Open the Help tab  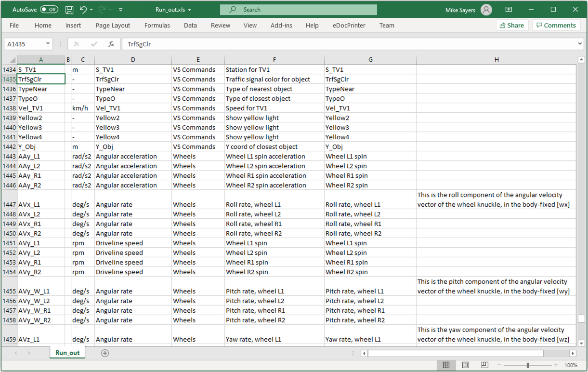(312, 26)
